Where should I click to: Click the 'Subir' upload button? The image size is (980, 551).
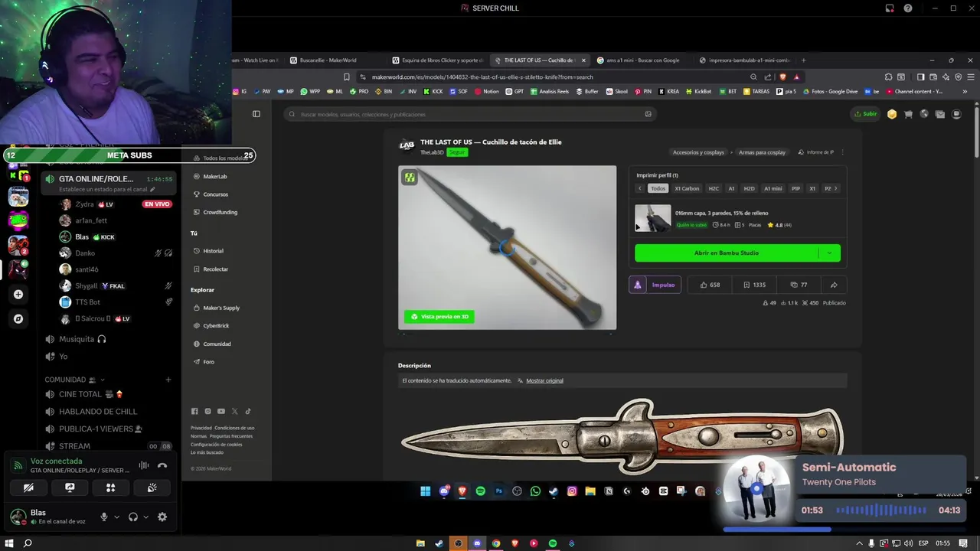pos(866,114)
